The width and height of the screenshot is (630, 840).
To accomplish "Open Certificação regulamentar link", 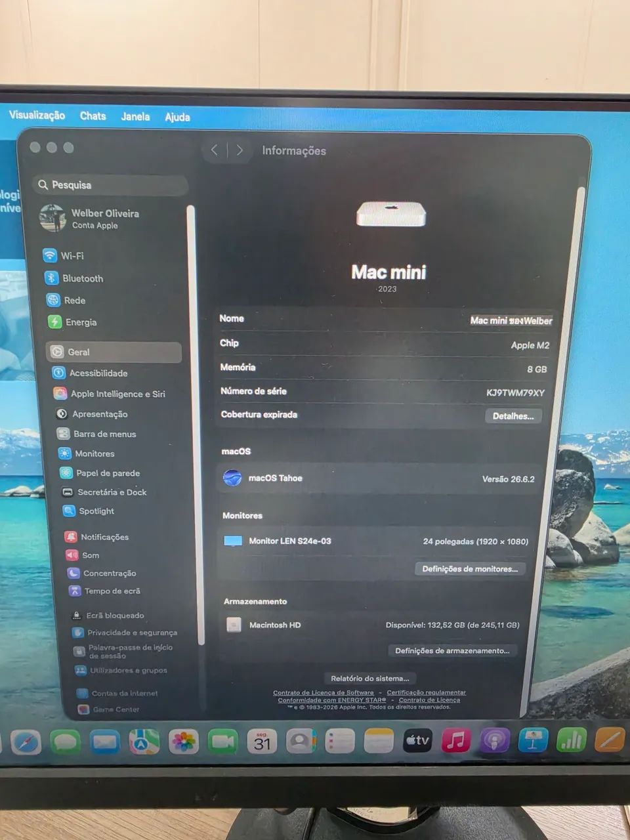I will (x=427, y=692).
